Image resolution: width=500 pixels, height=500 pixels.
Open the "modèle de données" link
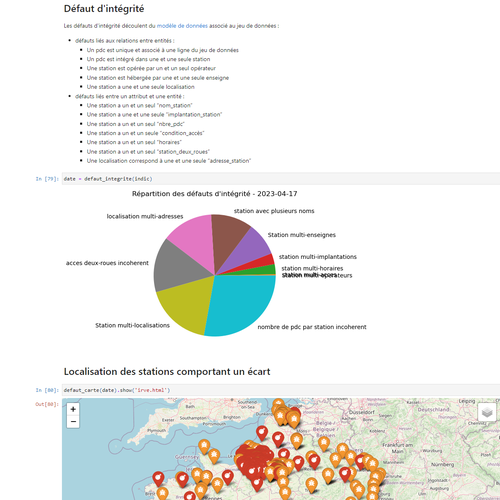pyautogui.click(x=182, y=26)
